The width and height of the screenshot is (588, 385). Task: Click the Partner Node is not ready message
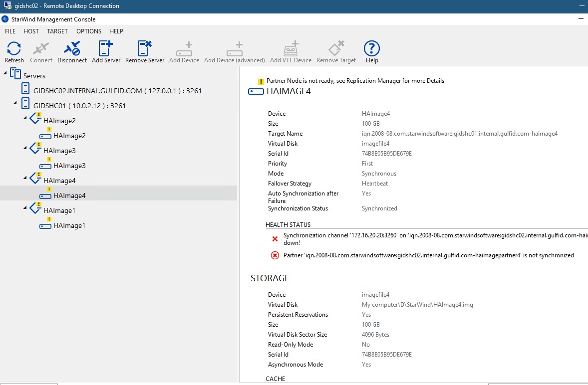pyautogui.click(x=355, y=81)
